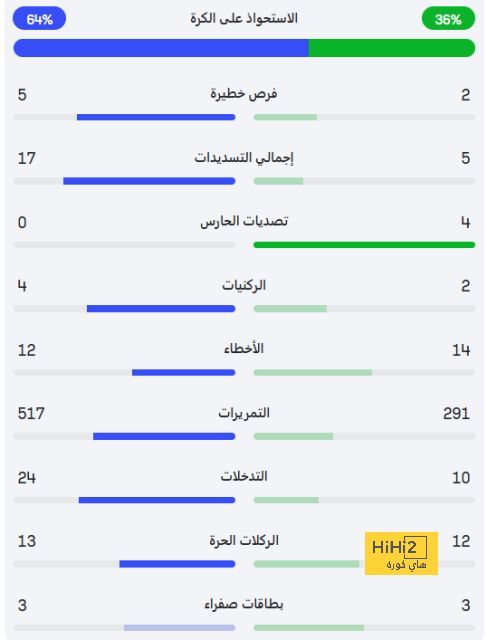Click the blue bar under إجمالي التسديدات
This screenshot has height=640, width=487.
(149, 181)
